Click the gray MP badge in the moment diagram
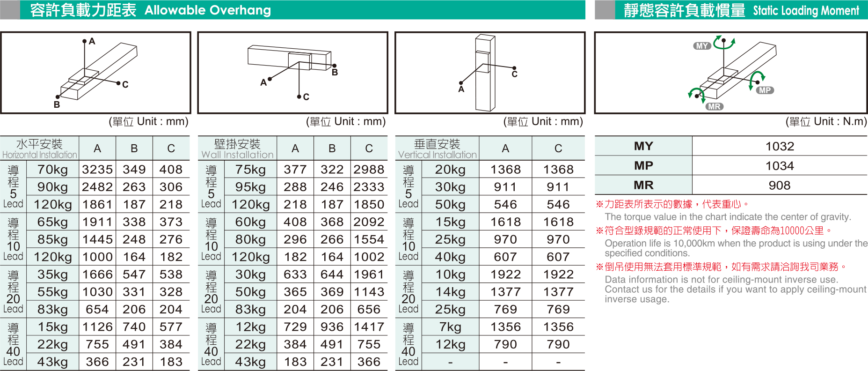Viewport: 868px width, 371px height. coord(765,90)
